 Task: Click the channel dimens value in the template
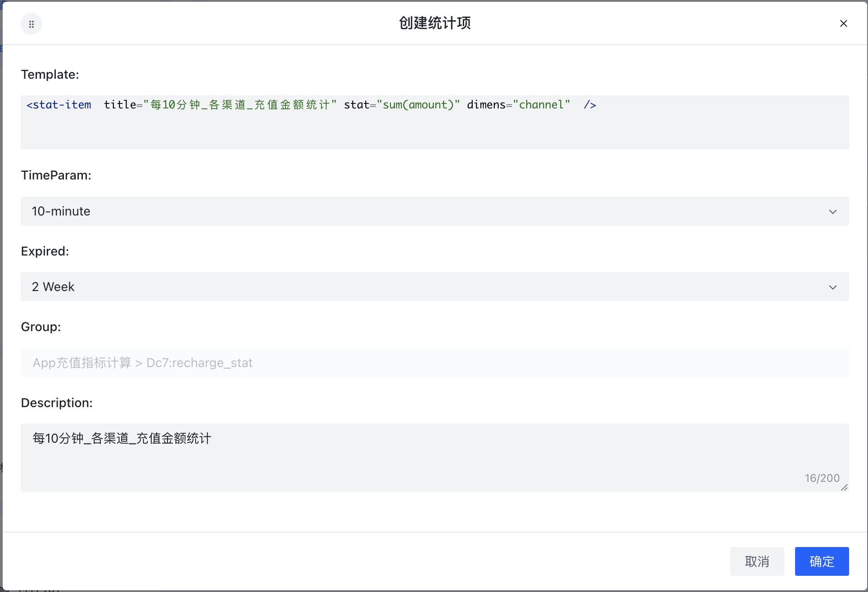[x=541, y=105]
